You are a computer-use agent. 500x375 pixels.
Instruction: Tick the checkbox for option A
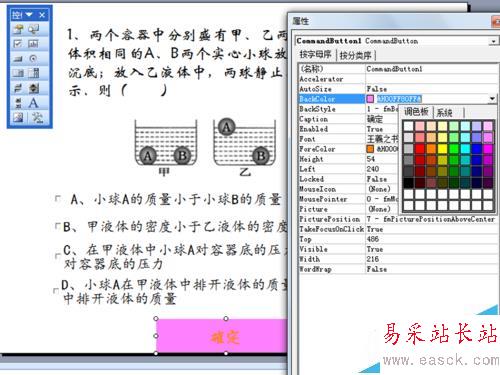coord(58,199)
